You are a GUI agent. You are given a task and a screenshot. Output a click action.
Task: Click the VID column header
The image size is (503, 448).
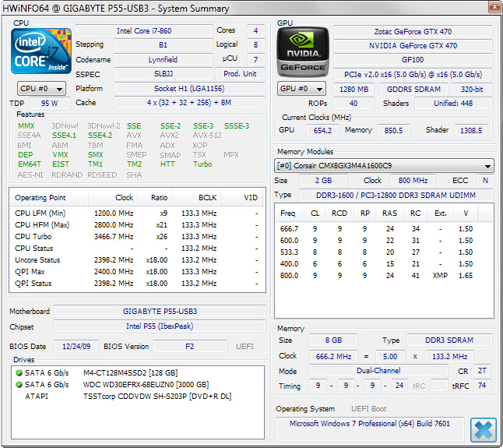click(242, 198)
